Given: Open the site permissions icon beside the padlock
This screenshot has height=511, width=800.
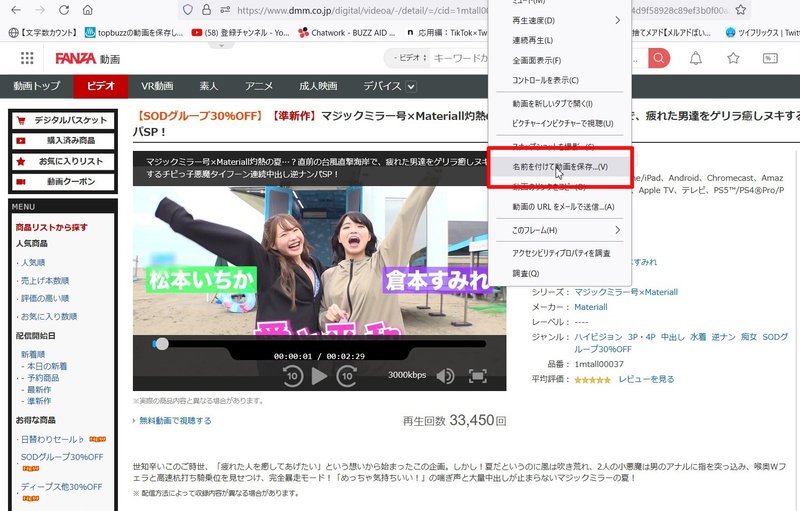Looking at the screenshot, I should pos(225,10).
